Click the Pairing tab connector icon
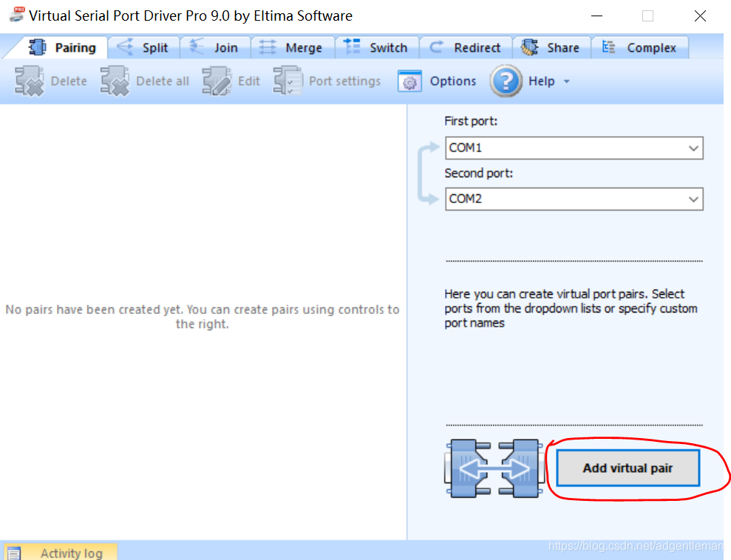Screen dimensions: 731x560 [37, 47]
